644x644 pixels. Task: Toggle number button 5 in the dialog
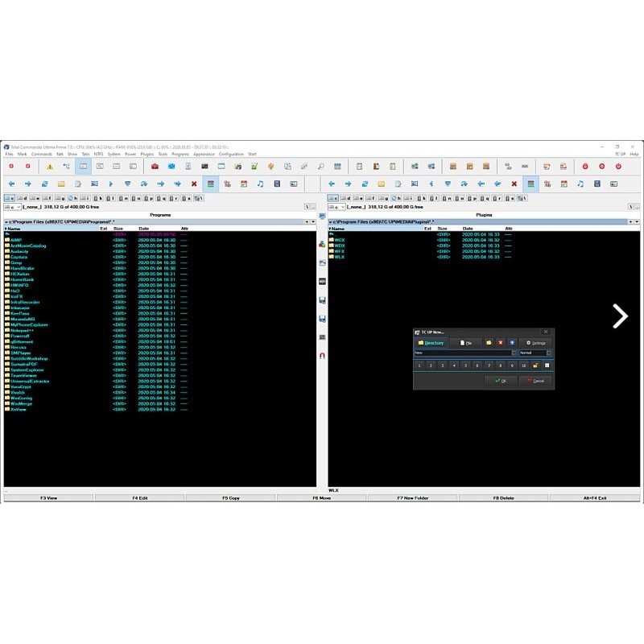pyautogui.click(x=465, y=365)
